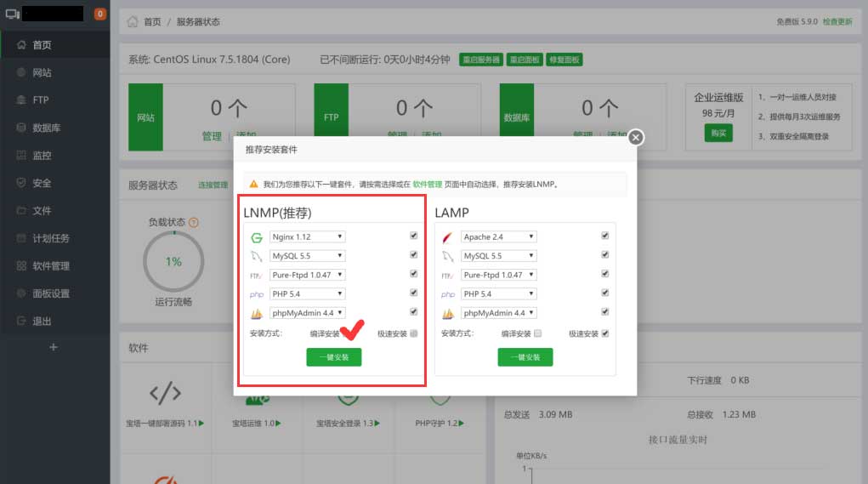The height and width of the screenshot is (484, 868).
Task: Open the 宝塔运维 1.0 software entry
Action: (256, 423)
